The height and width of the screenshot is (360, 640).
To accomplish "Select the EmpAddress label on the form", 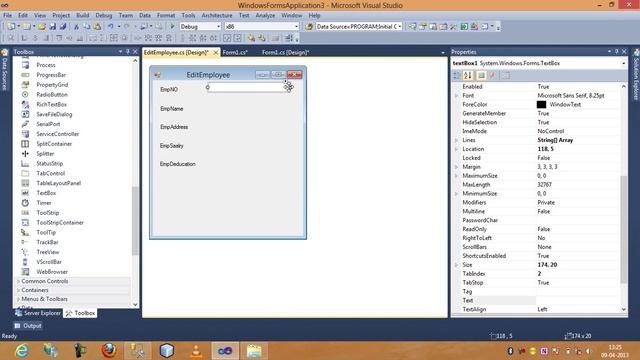I will tap(174, 127).
